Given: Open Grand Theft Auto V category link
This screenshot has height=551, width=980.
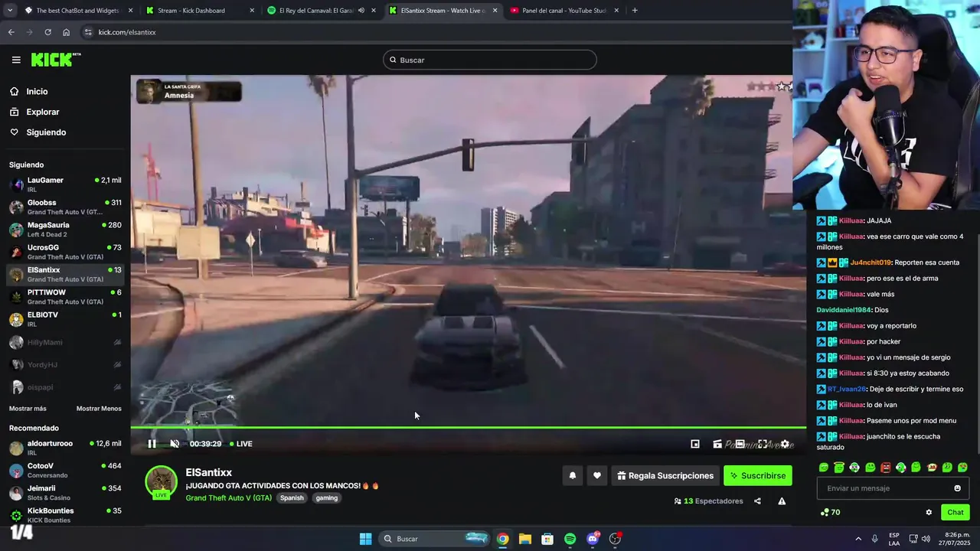Looking at the screenshot, I should click(228, 498).
